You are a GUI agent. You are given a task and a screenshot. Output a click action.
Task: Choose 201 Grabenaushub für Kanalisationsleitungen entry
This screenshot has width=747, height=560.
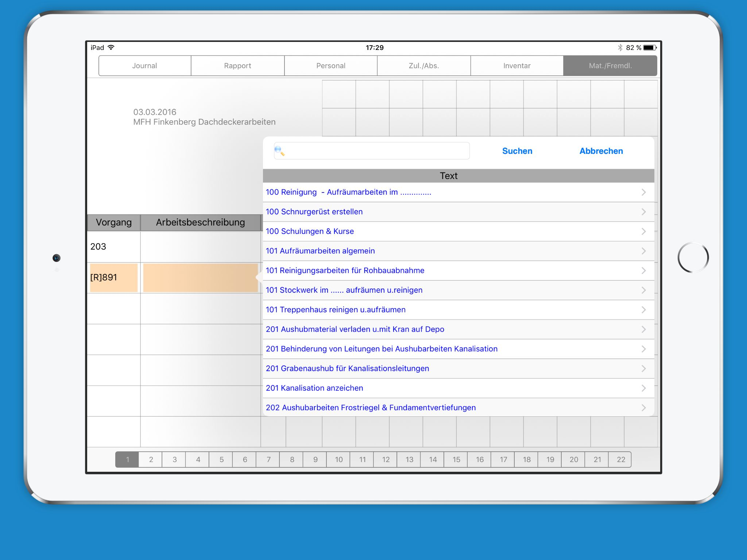(x=347, y=369)
